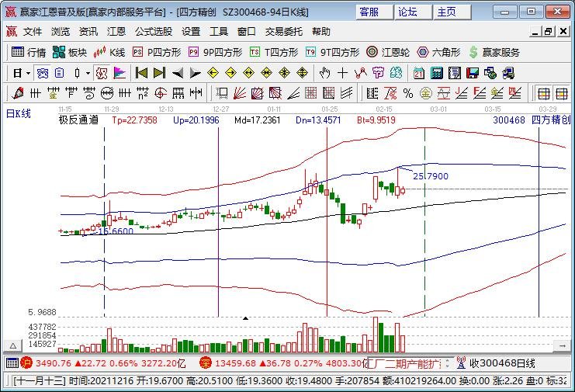Open the 江恩轮 Gann wheel
This screenshot has height=392, width=575.
(x=388, y=53)
